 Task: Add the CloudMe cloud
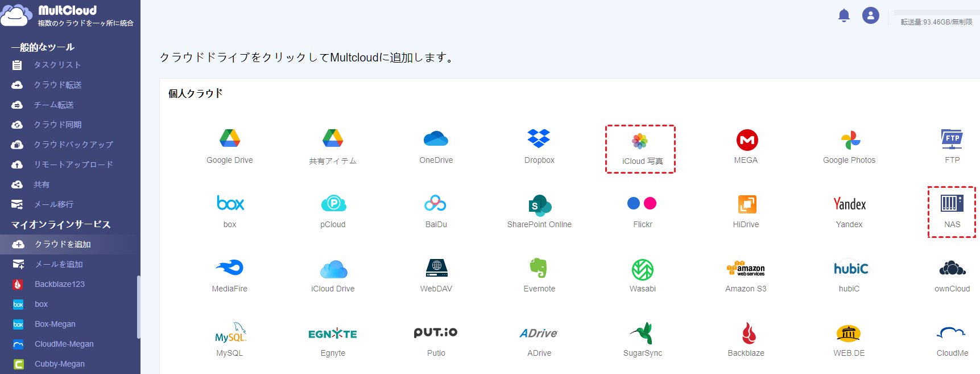coord(952,333)
